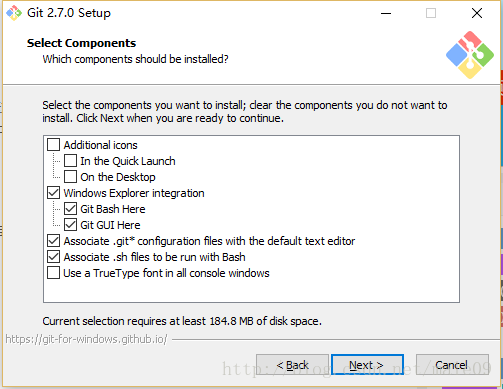This screenshot has height=389, width=503.
Task: Select the Windows Explorer integration label
Action: pyautogui.click(x=134, y=193)
